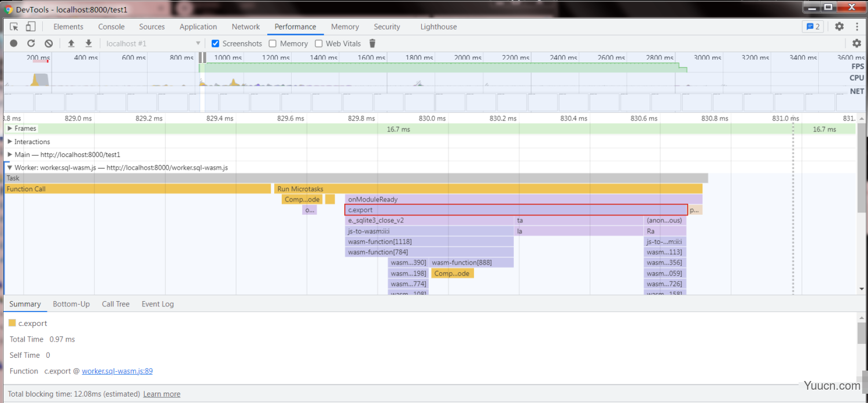Screen dimensions: 868x403
Task: Select the wasm...198] block
Action: (x=408, y=273)
